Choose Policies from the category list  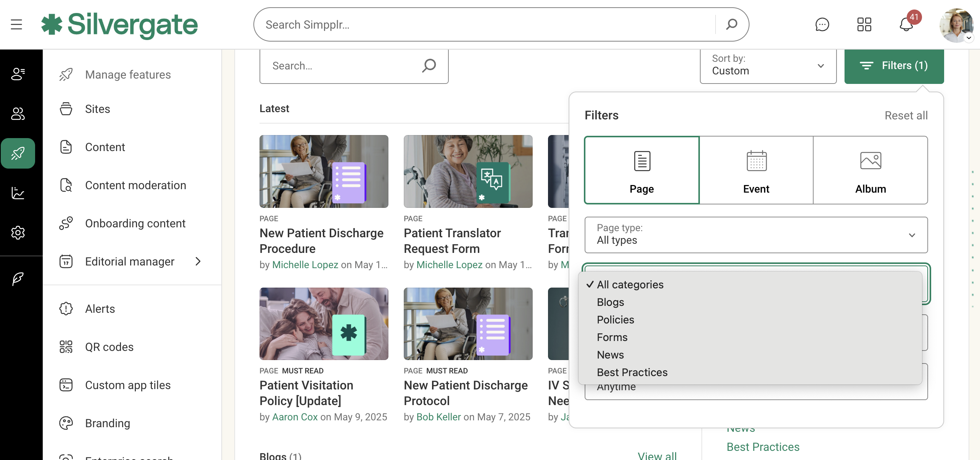tap(615, 320)
